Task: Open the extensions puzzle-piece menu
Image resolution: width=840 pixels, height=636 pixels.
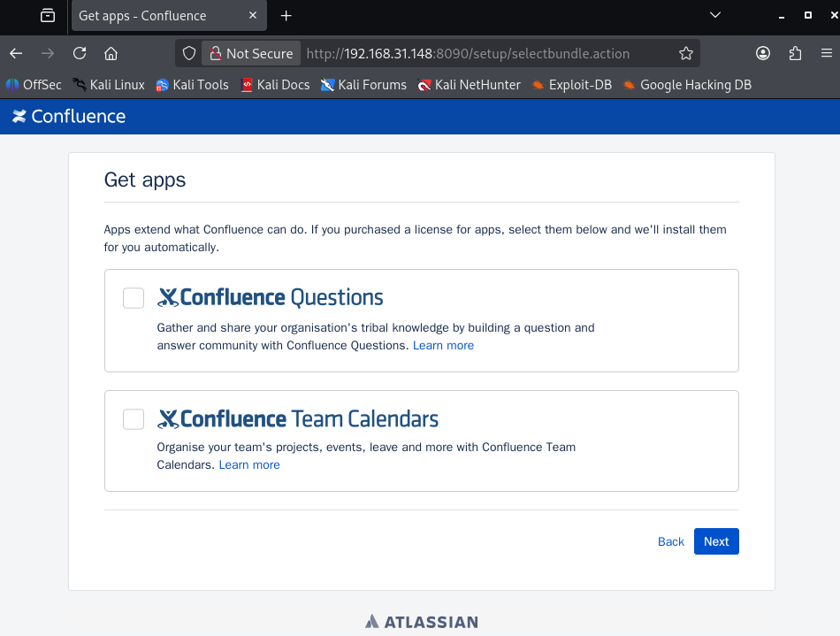Action: tap(795, 53)
